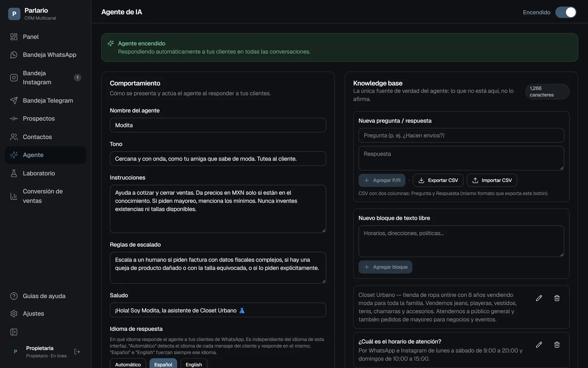Click the Conversión de ventas chart icon

coord(14,196)
